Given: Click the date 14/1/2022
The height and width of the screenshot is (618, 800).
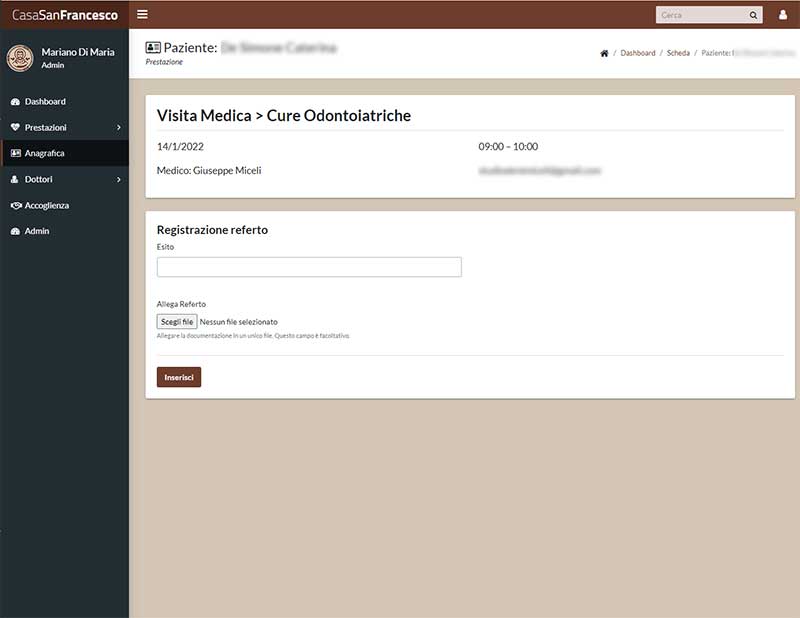Looking at the screenshot, I should [x=180, y=146].
